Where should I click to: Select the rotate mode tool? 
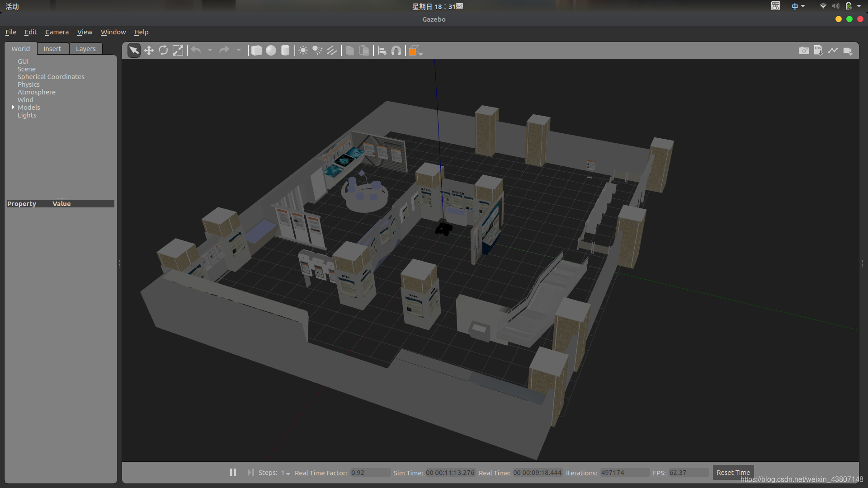click(163, 51)
